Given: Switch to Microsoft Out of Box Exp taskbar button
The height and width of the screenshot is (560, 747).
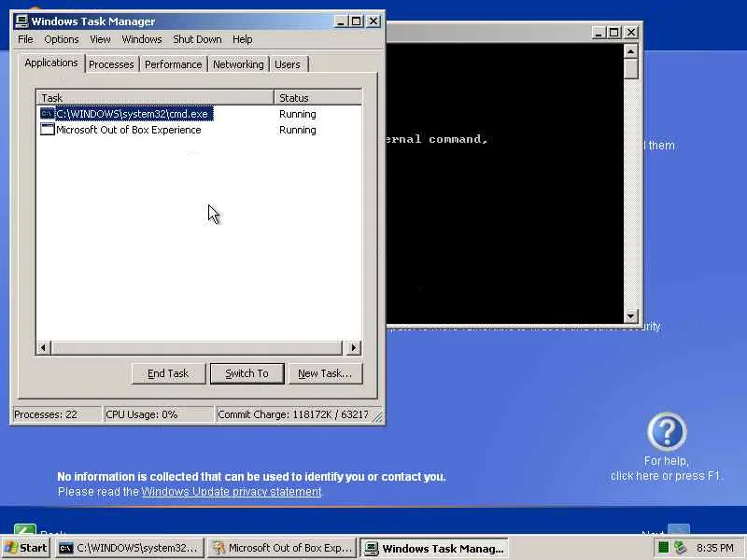Looking at the screenshot, I should [283, 548].
